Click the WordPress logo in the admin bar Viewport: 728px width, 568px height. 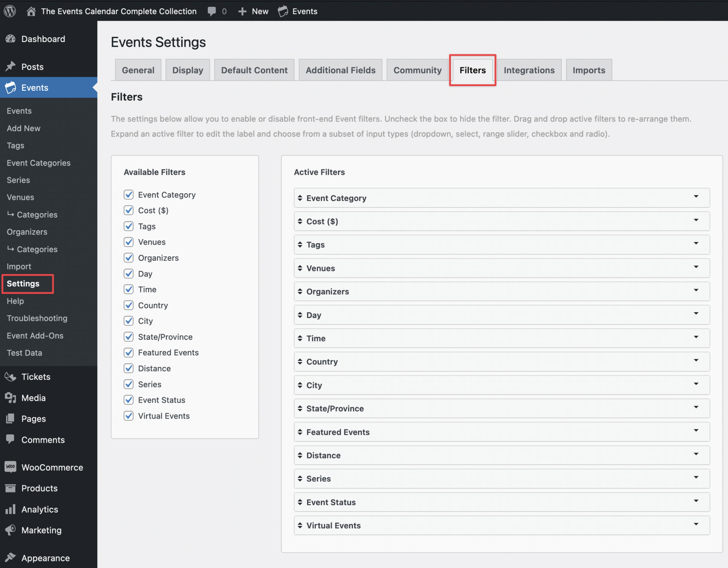(x=10, y=11)
